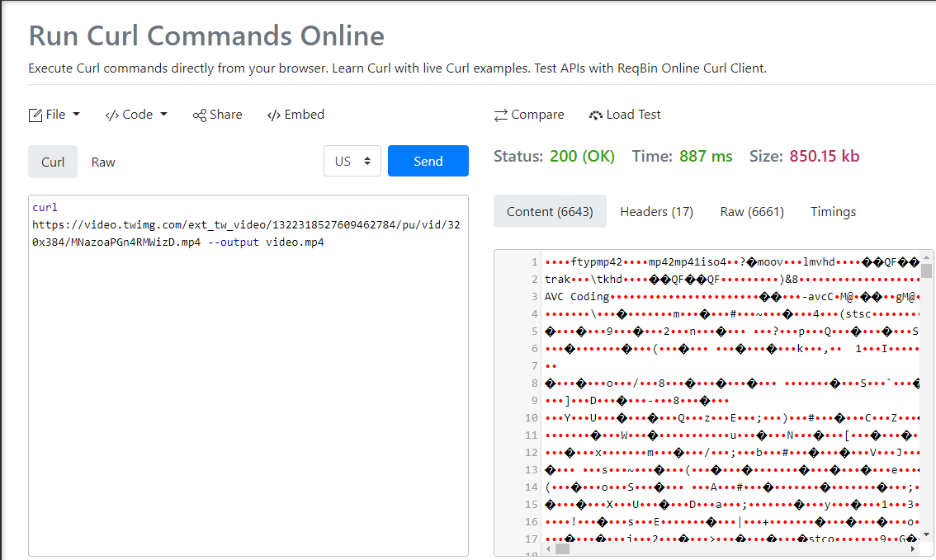Send the curl request
The width and height of the screenshot is (936, 560).
point(428,161)
